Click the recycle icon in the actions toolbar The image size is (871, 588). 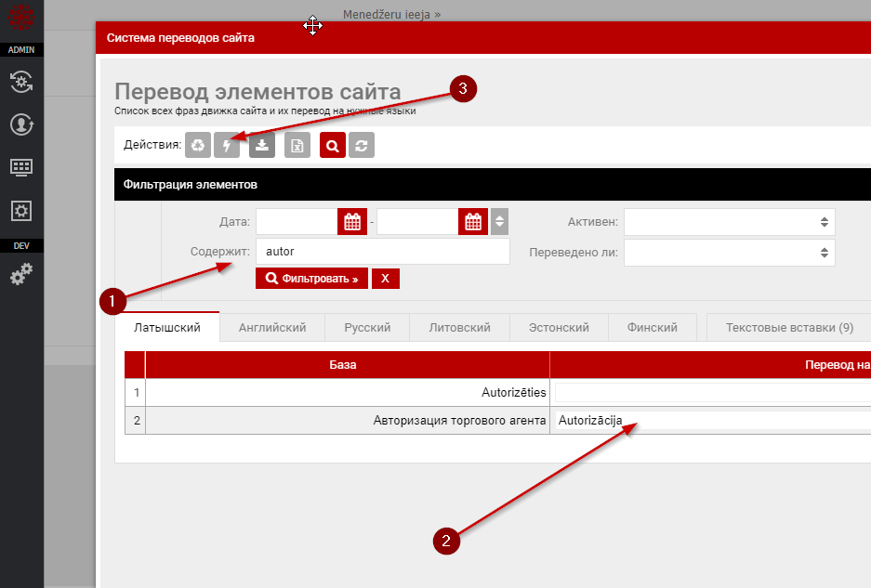[198, 146]
